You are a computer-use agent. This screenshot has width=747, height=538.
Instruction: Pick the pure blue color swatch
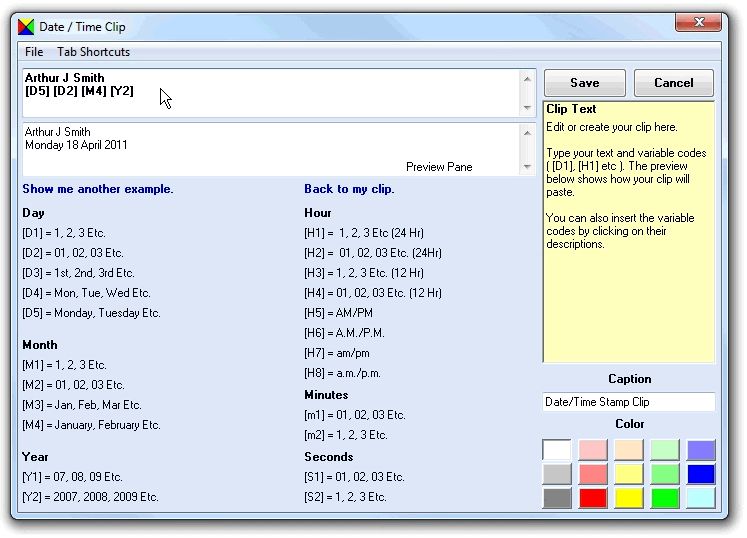tap(701, 474)
